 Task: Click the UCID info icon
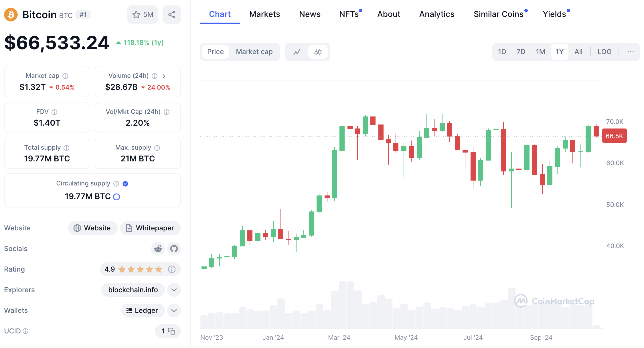[x=25, y=331]
